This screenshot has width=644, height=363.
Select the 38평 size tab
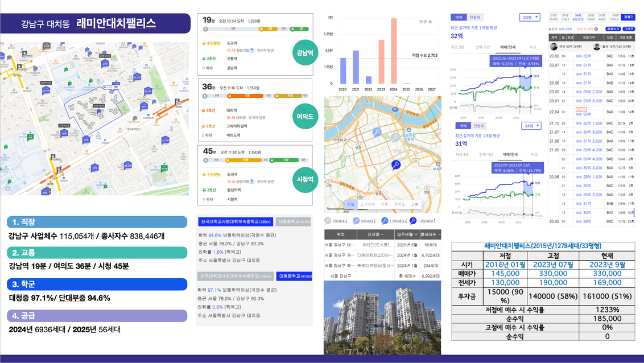click(614, 17)
